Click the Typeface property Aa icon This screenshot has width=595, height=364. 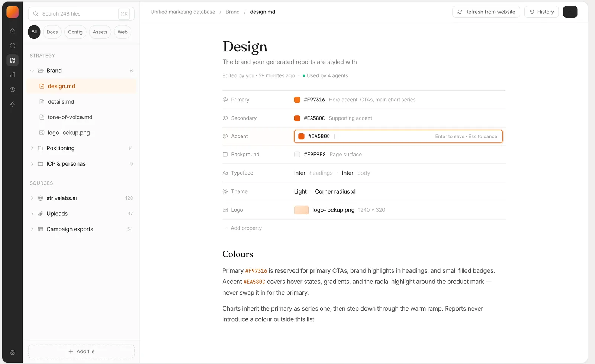225,173
